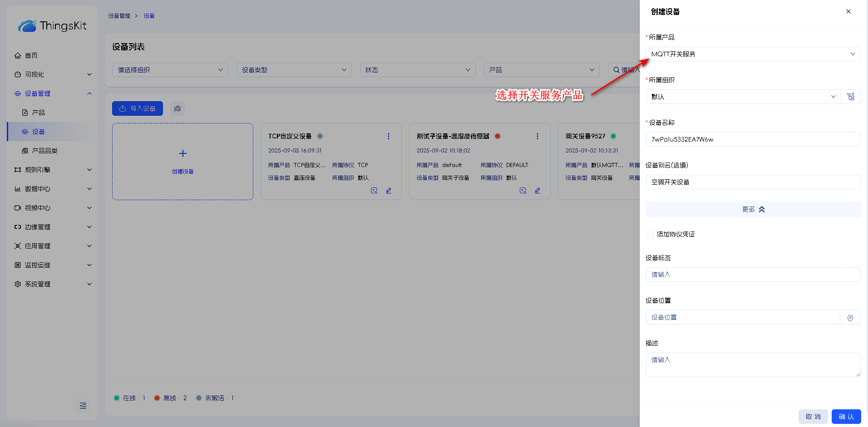This screenshot has width=868, height=427.
Task: Click the 确认 button
Action: click(x=846, y=417)
